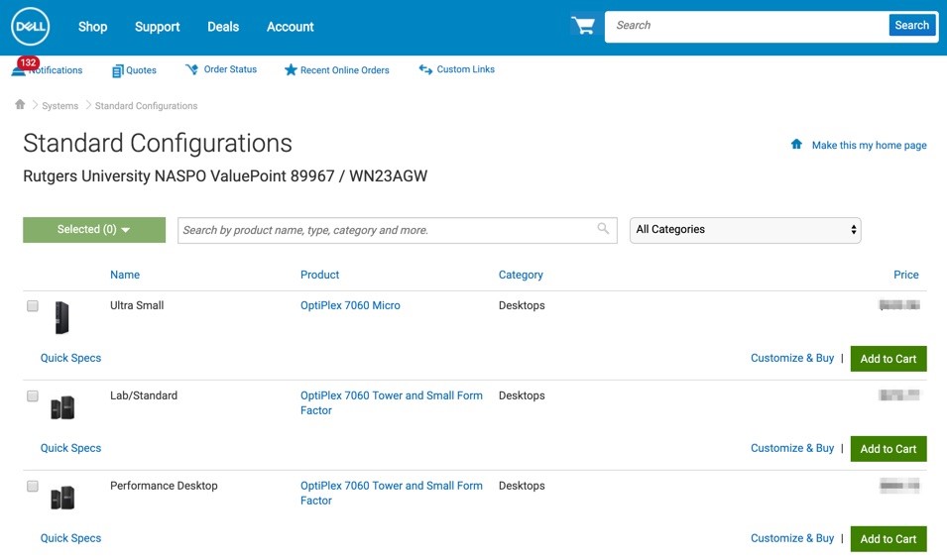Click the top Search input field
This screenshot has width=947, height=560.
[747, 26]
